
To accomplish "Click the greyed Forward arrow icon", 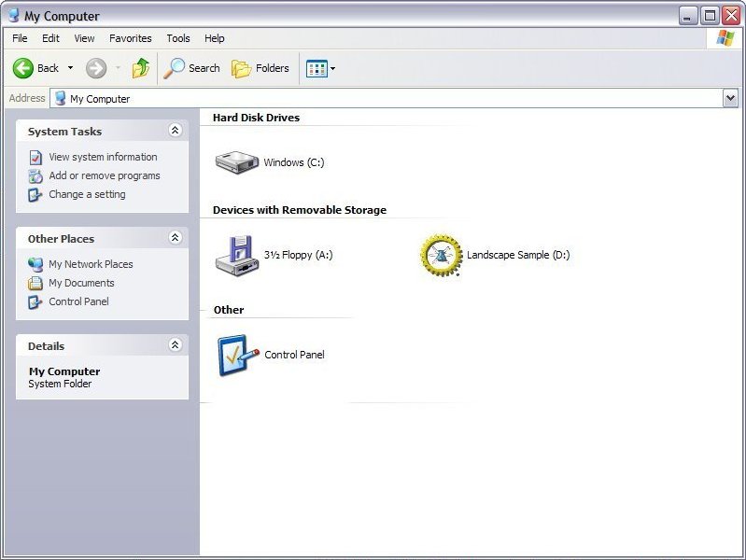I will 96,68.
